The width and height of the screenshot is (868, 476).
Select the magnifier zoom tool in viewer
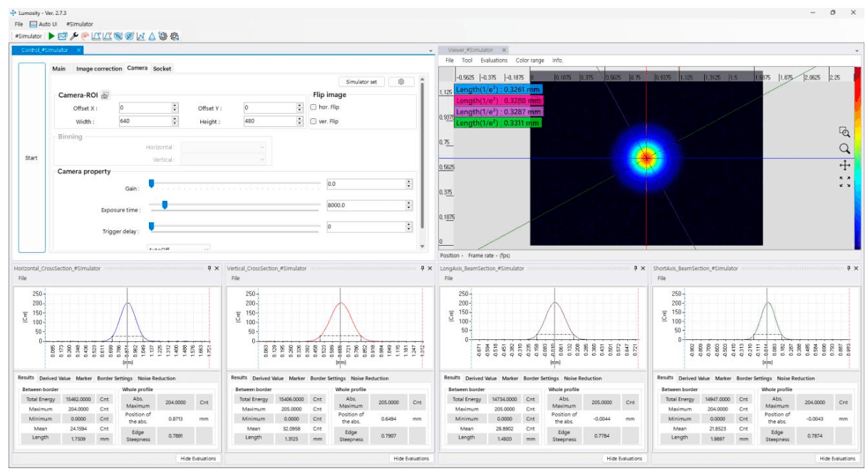click(x=844, y=149)
